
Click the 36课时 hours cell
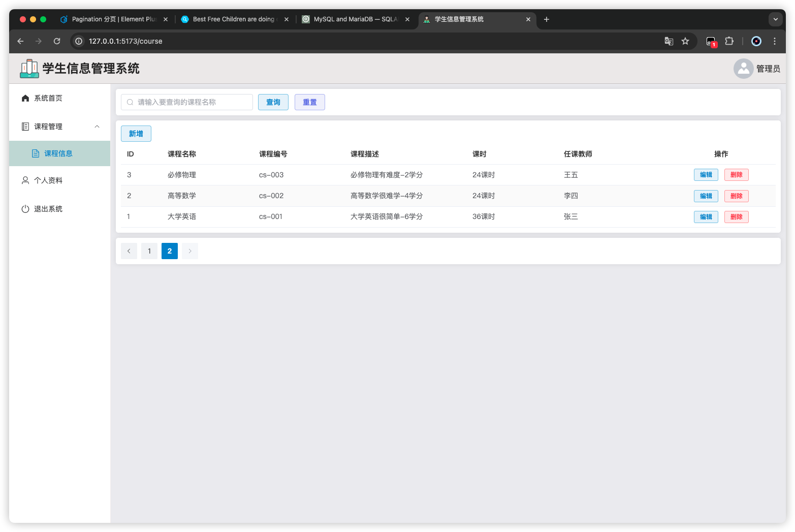(x=484, y=216)
